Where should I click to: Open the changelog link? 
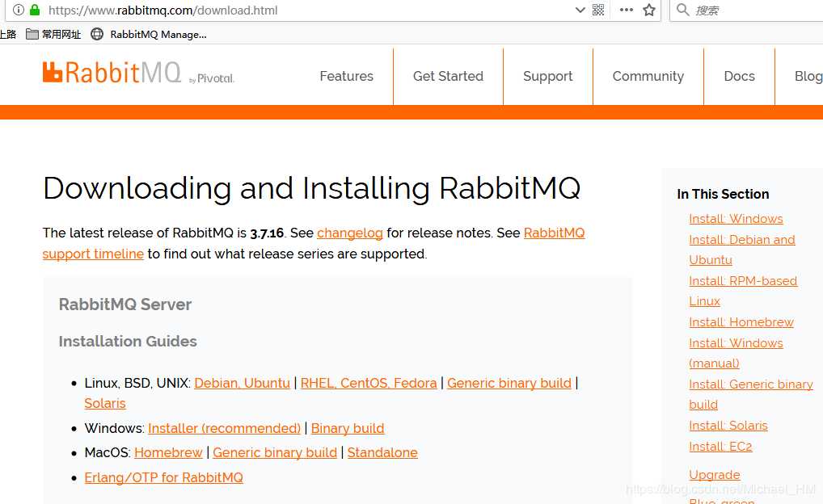[350, 233]
